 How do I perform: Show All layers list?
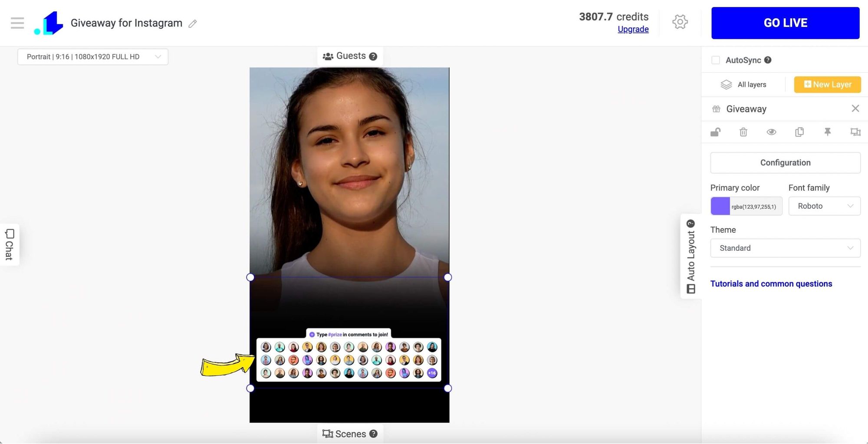pyautogui.click(x=743, y=85)
